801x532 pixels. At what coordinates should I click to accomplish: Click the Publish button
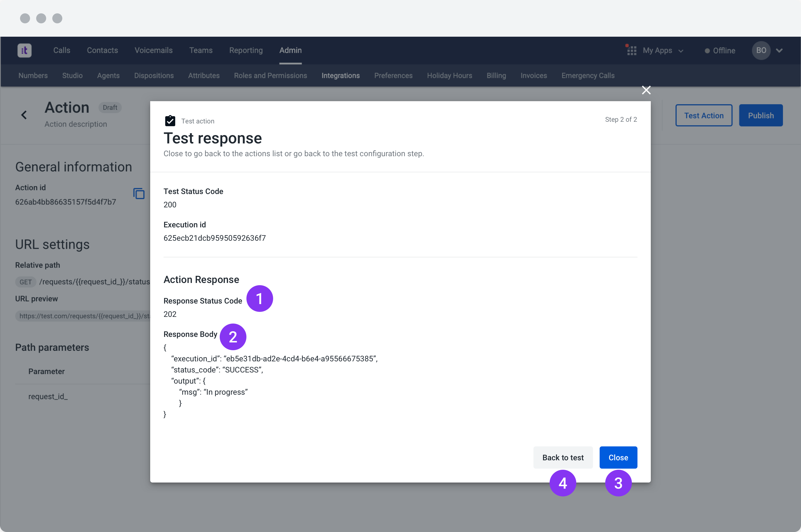[761, 115]
